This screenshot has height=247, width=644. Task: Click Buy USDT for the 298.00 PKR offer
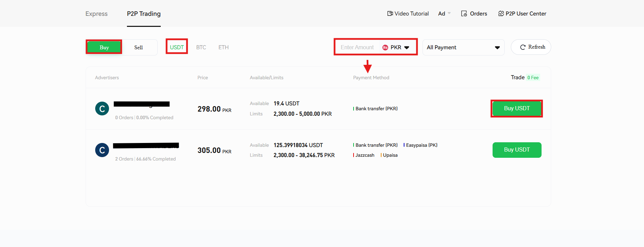517,109
